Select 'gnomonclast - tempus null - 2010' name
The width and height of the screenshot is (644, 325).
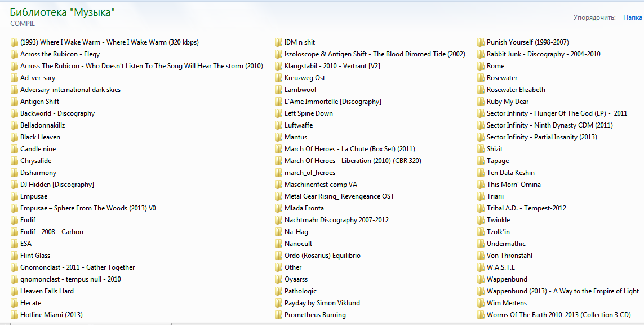point(70,279)
